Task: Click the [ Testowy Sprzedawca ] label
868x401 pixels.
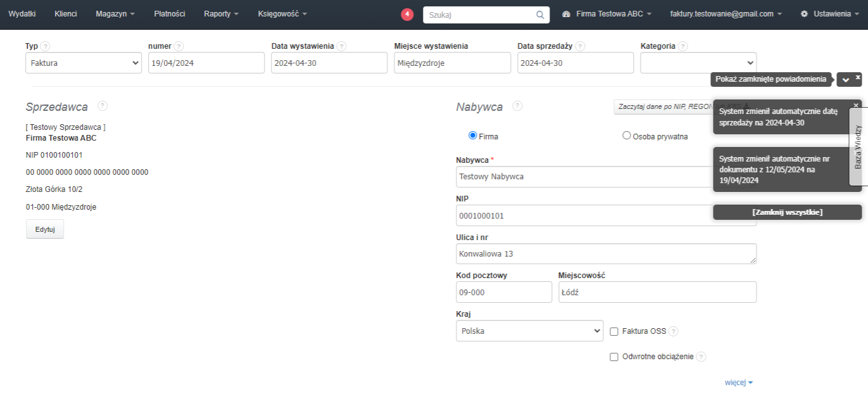Action: click(x=66, y=127)
